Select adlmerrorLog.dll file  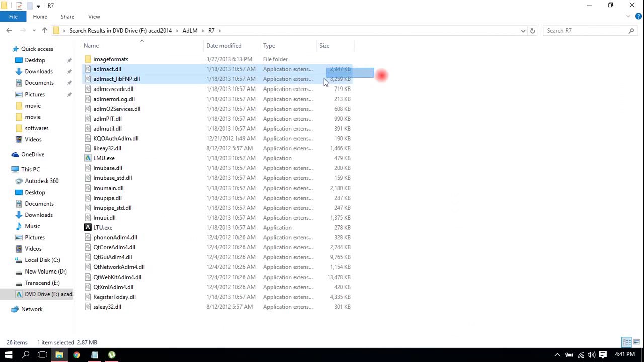pyautogui.click(x=114, y=99)
